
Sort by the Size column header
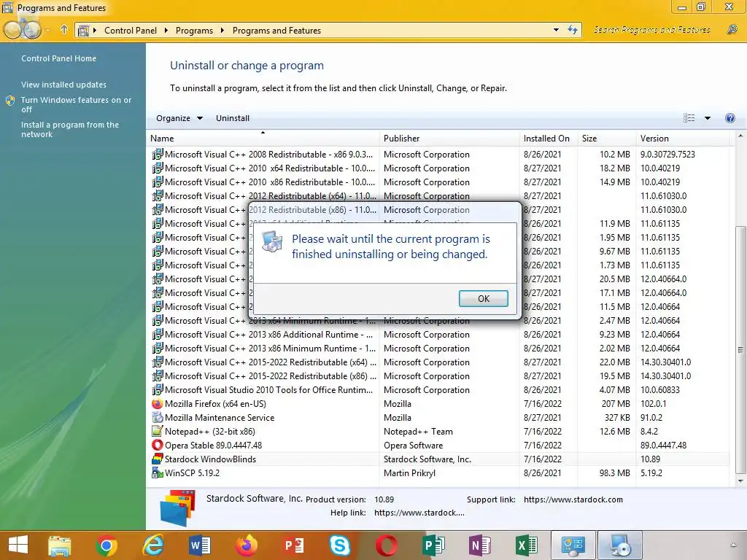(x=606, y=139)
